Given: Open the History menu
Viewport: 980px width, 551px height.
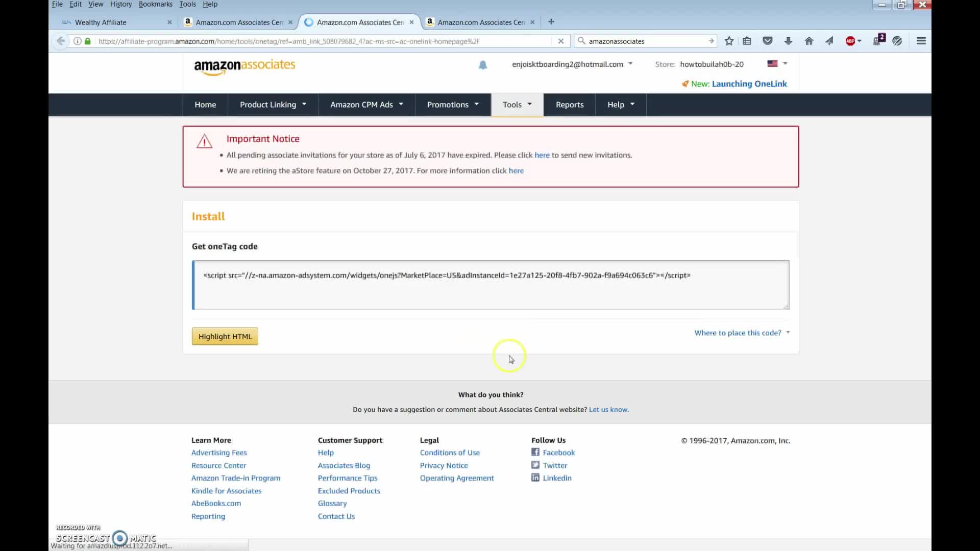Looking at the screenshot, I should (x=120, y=4).
